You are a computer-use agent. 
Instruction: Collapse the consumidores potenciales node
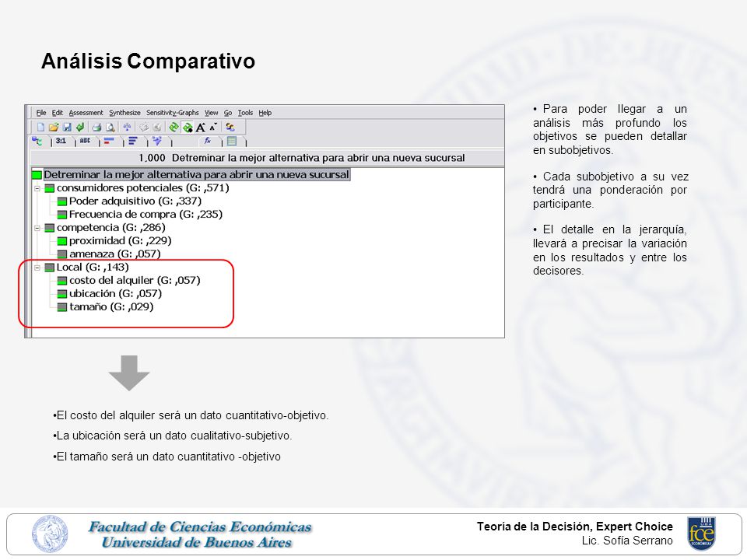[37, 188]
